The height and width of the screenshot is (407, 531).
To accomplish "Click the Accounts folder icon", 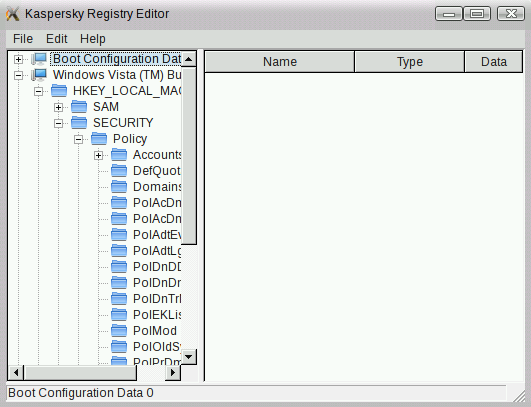I will click(119, 155).
